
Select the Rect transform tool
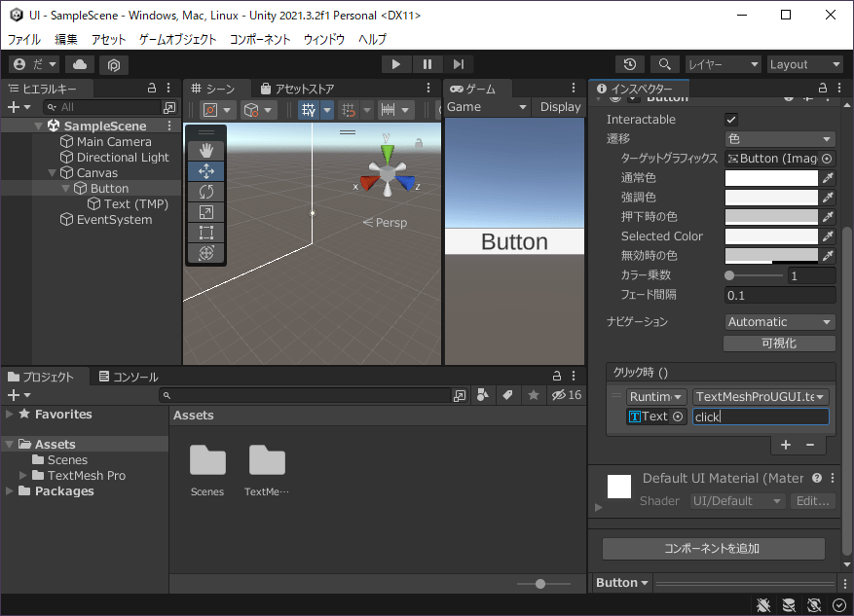[x=205, y=233]
